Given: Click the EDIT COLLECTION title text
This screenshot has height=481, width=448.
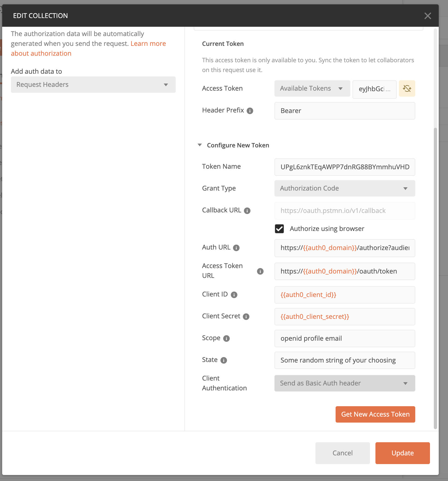Looking at the screenshot, I should pyautogui.click(x=40, y=16).
